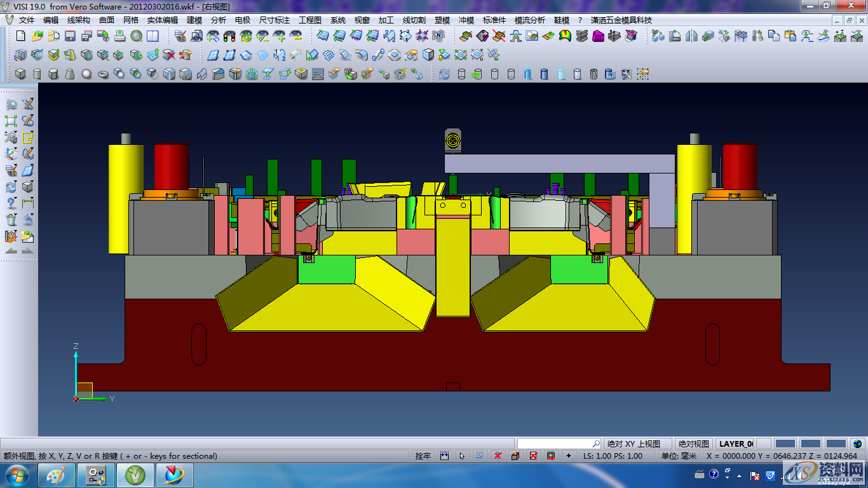The width and height of the screenshot is (868, 488).
Task: Select the torus solid primitive tool
Action: [x=103, y=74]
